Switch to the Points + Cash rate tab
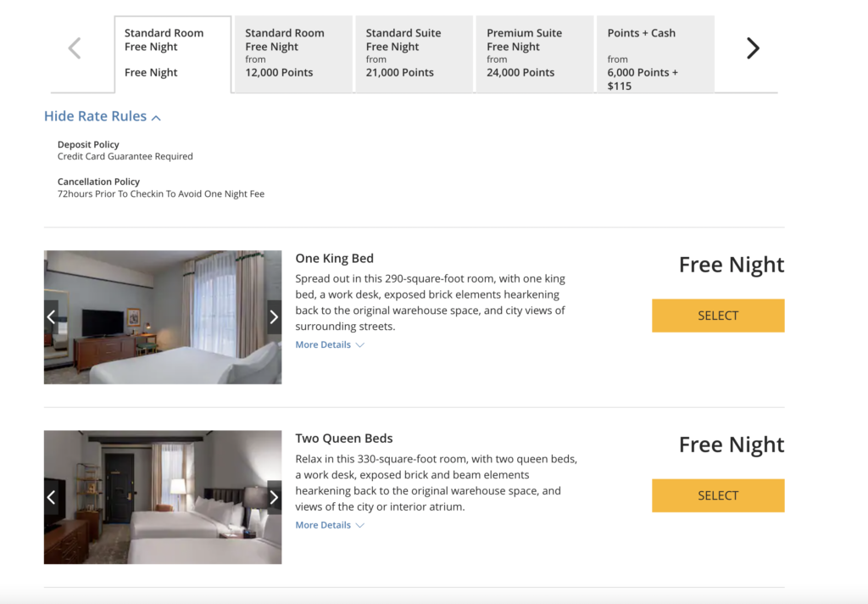Image resolution: width=868 pixels, height=604 pixels. (655, 53)
